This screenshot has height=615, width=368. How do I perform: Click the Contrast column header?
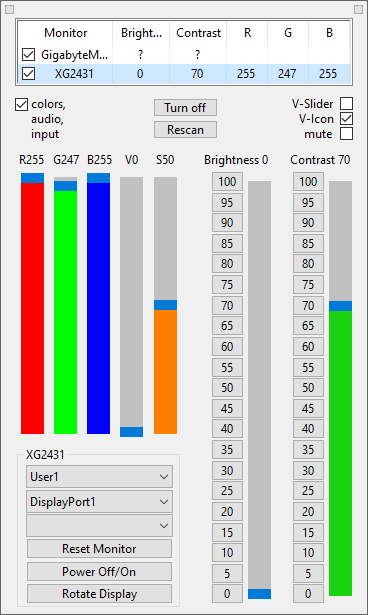pyautogui.click(x=198, y=33)
